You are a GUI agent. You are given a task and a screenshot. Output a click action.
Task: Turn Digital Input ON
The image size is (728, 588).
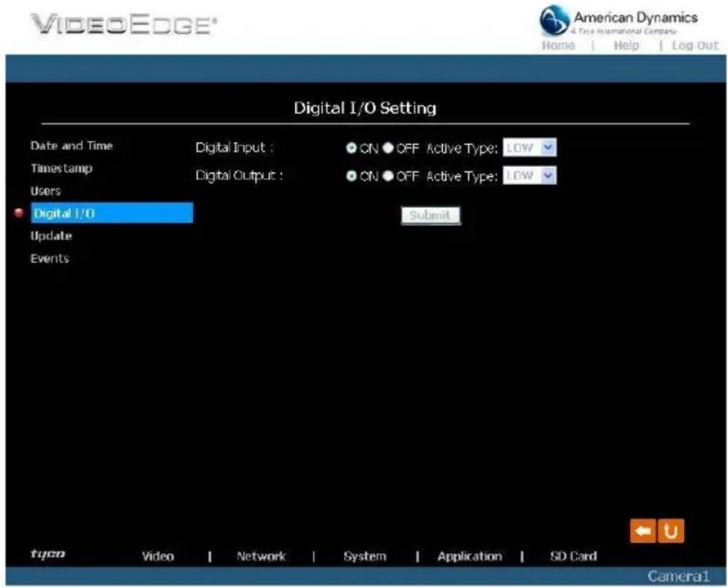351,148
